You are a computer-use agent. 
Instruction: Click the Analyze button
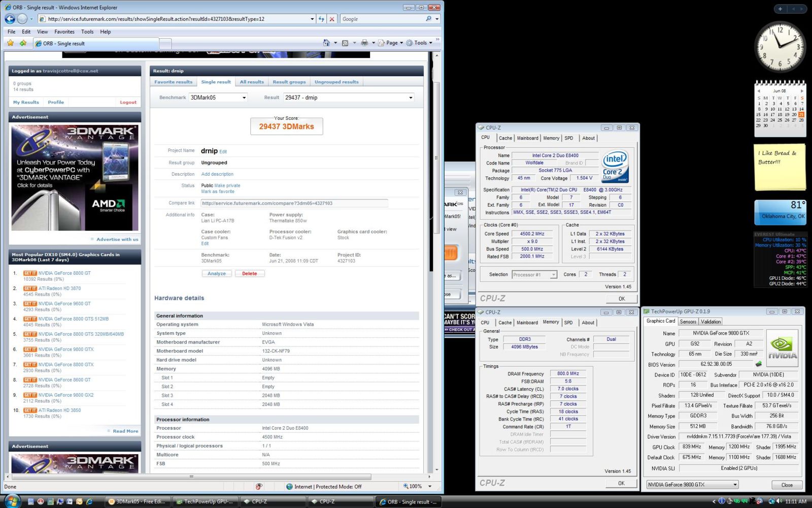click(217, 273)
